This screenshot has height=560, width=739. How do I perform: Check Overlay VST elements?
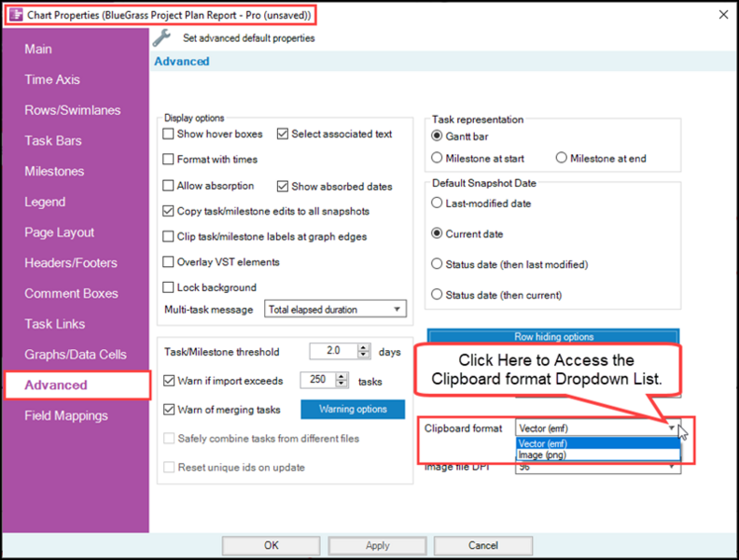168,262
